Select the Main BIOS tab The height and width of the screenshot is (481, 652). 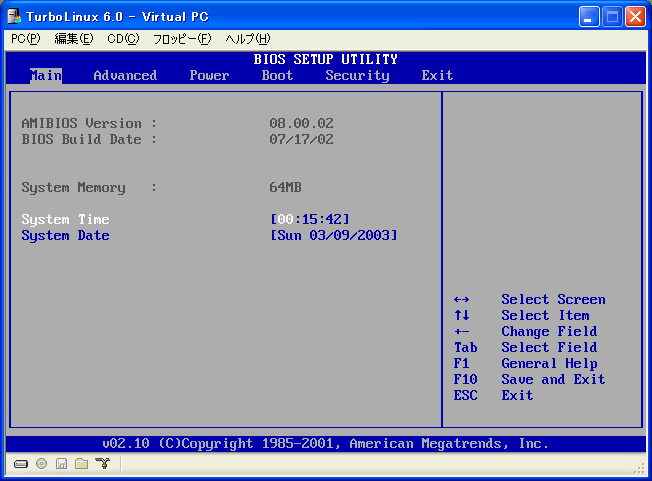[46, 75]
